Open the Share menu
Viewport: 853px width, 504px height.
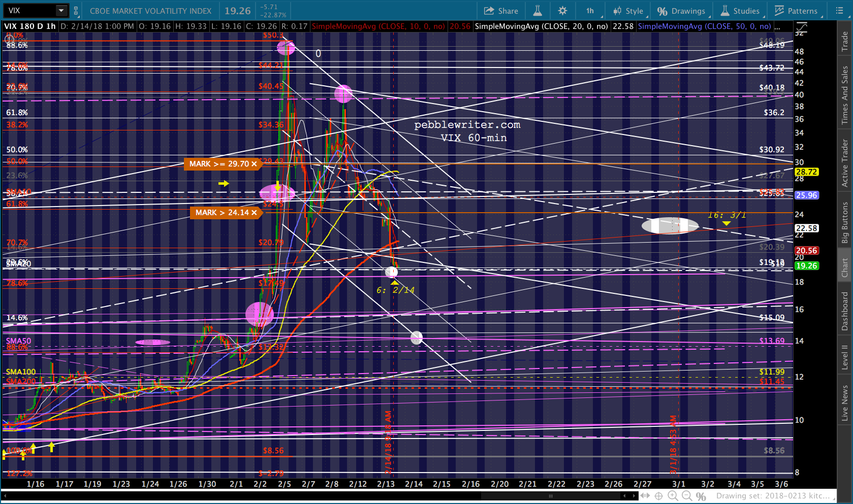pyautogui.click(x=501, y=11)
